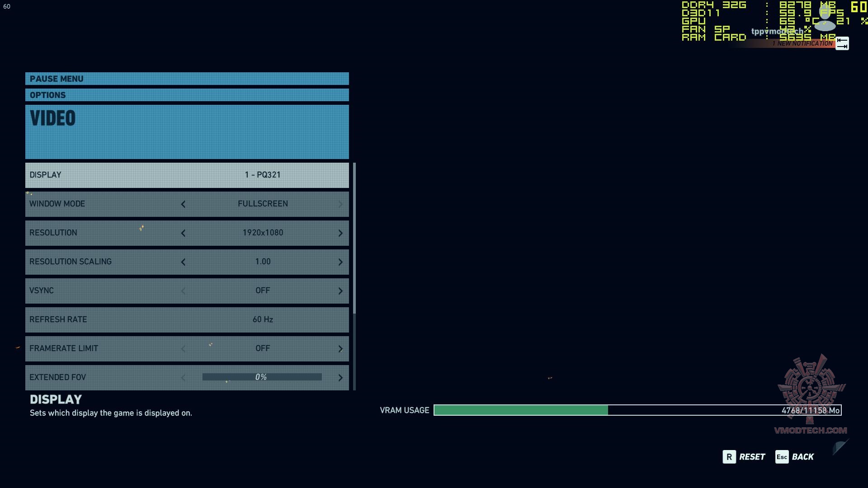This screenshot has height=488, width=868.
Task: Click the Back text button
Action: click(x=802, y=457)
